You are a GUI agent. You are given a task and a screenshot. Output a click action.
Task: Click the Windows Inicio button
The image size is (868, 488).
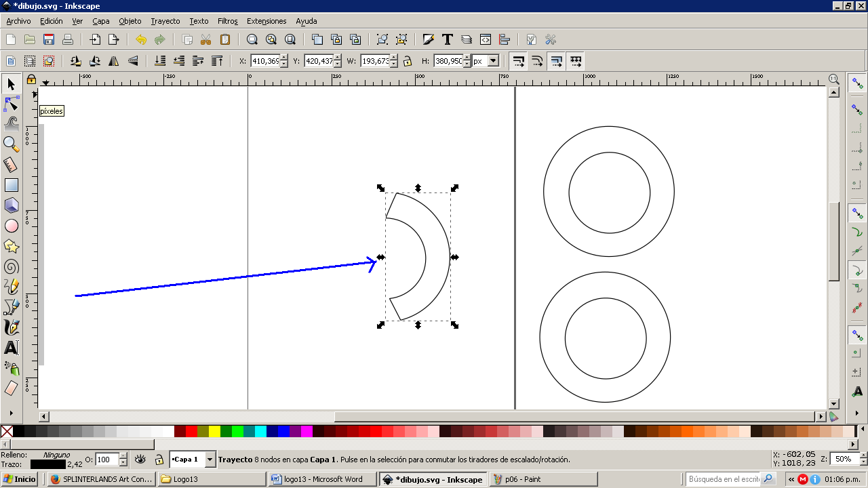click(x=20, y=479)
